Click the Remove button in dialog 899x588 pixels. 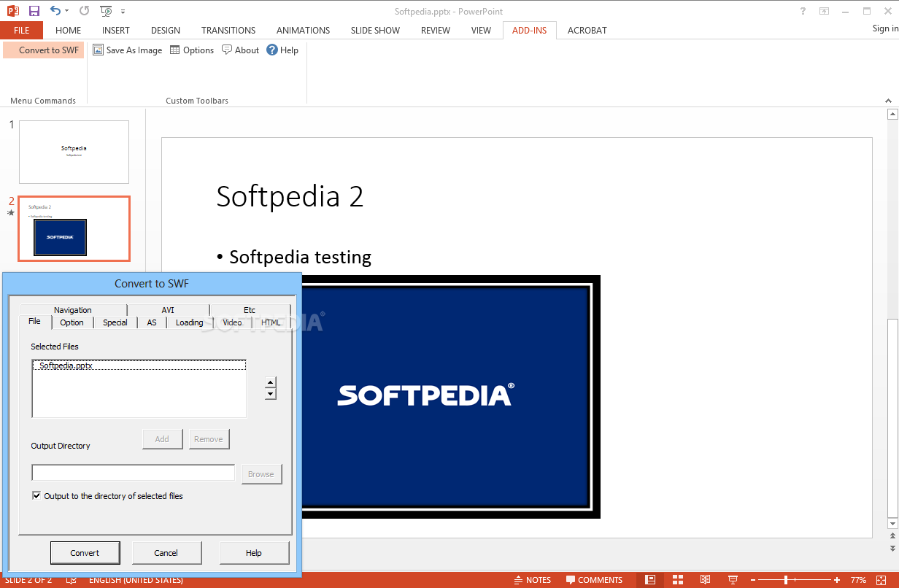(209, 439)
